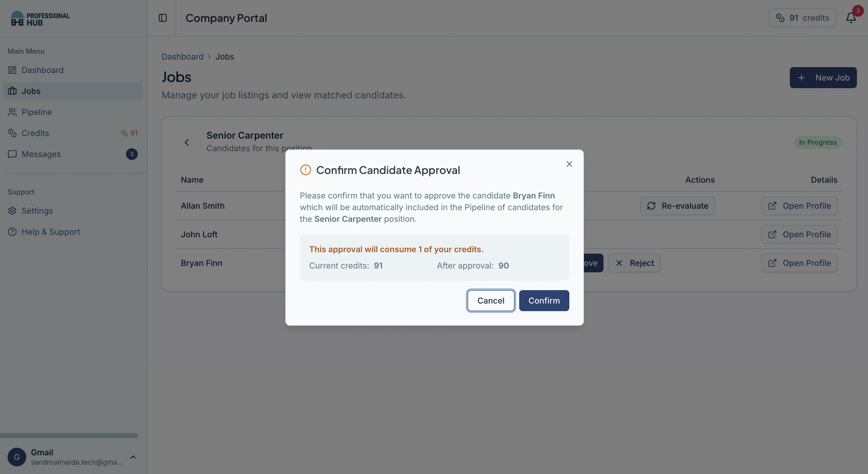
Task: Open the Dashboard menu item
Action: [x=43, y=70]
